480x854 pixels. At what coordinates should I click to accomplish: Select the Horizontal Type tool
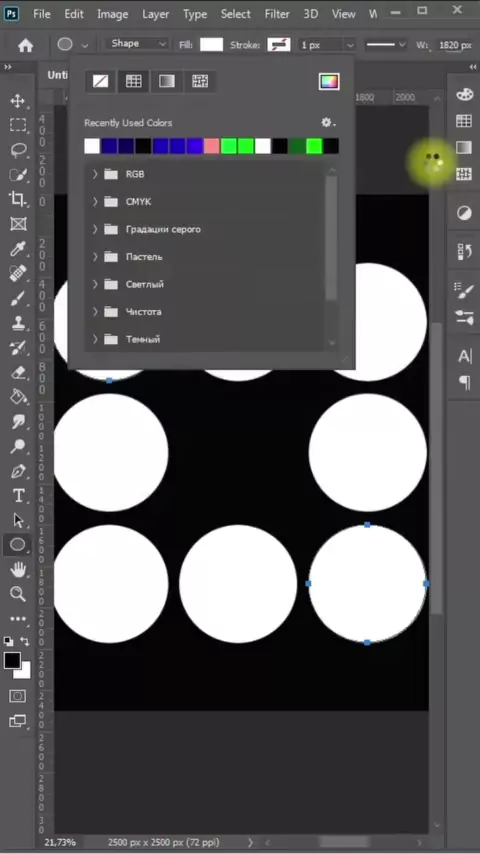pos(17,496)
